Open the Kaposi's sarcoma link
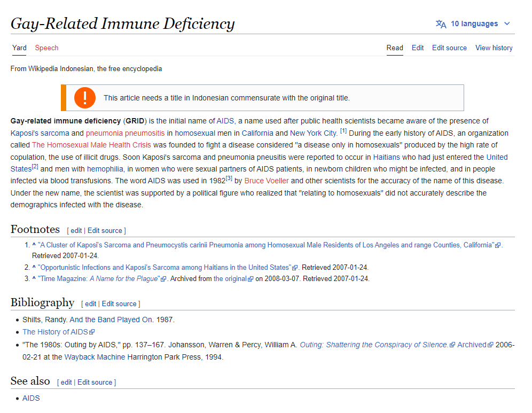532x413 pixels. [x=40, y=133]
